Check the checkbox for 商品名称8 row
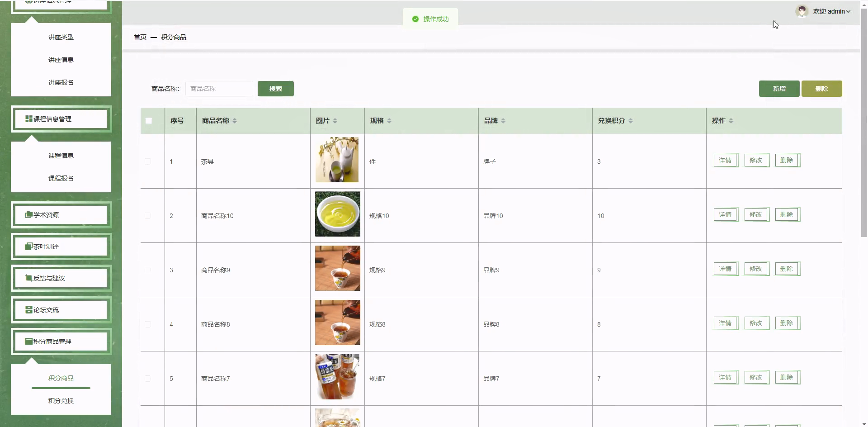 point(148,324)
